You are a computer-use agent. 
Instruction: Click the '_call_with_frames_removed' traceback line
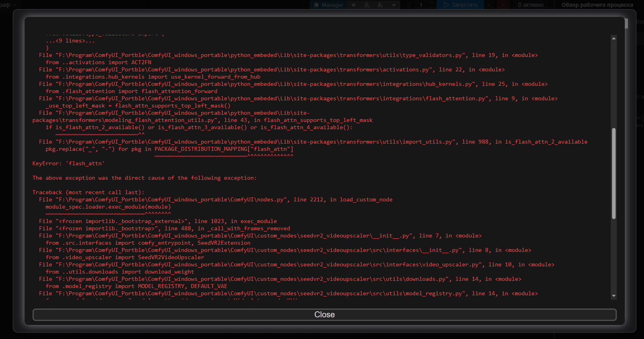coord(164,228)
